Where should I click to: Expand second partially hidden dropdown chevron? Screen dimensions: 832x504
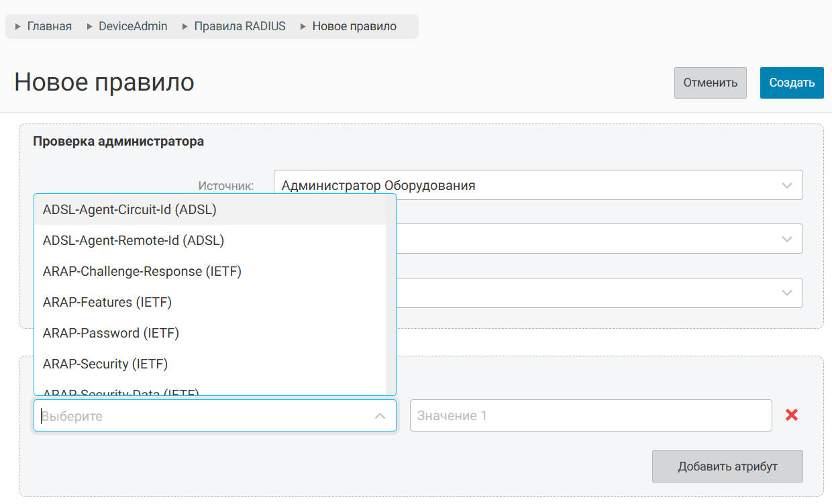pyautogui.click(x=788, y=239)
